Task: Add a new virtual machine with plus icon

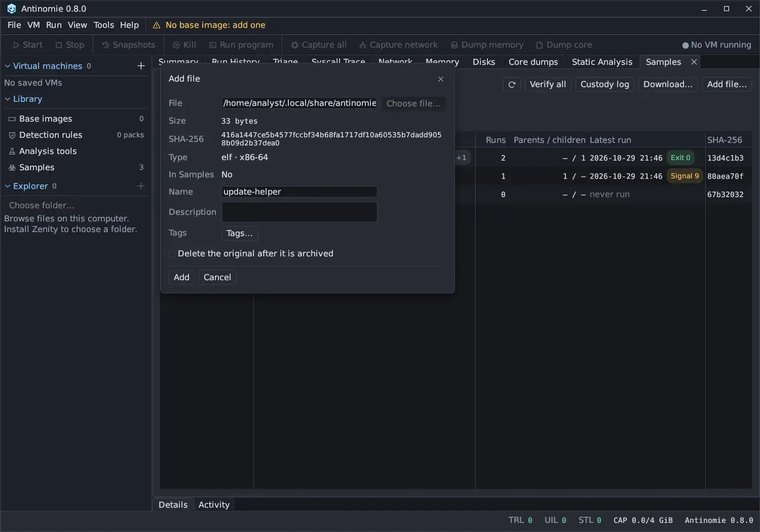Action: click(x=141, y=66)
